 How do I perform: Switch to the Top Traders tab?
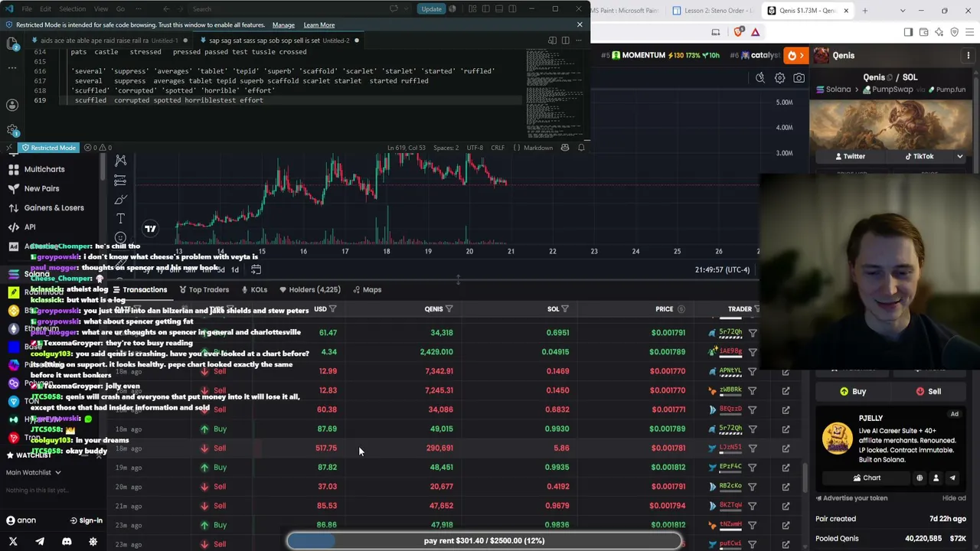[x=204, y=289]
